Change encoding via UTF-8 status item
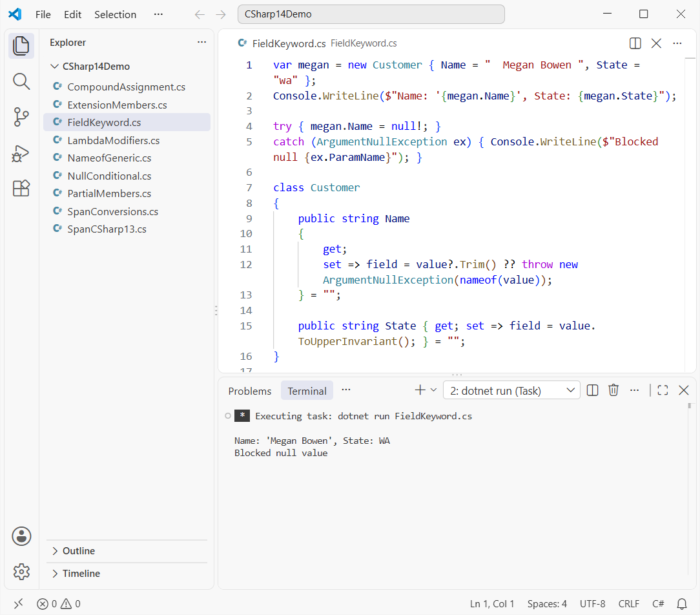The image size is (700, 615). 592,604
